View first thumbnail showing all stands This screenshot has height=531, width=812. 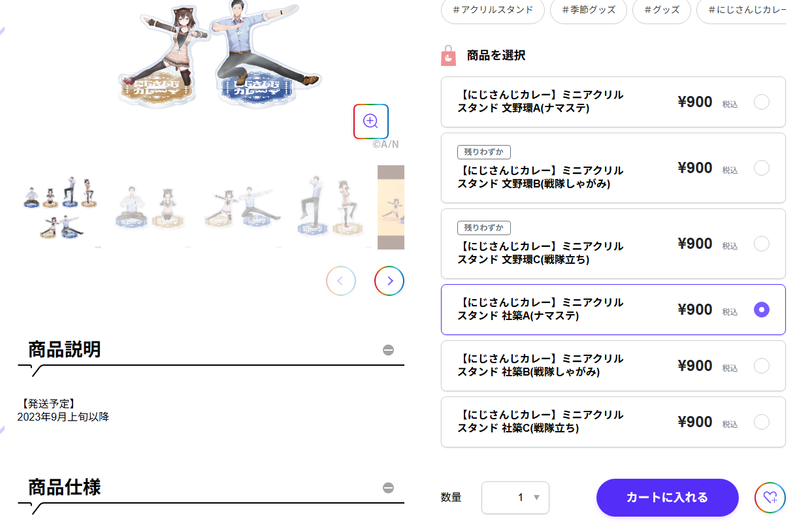tap(60, 207)
